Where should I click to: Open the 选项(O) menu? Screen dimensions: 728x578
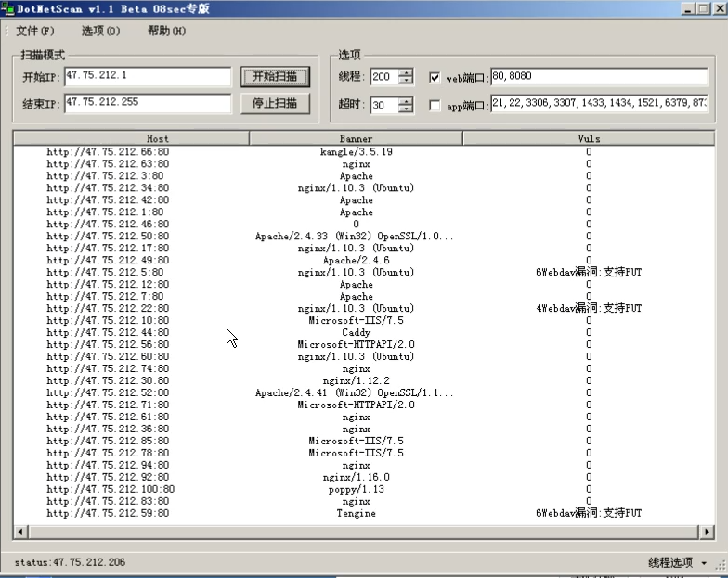pyautogui.click(x=100, y=31)
